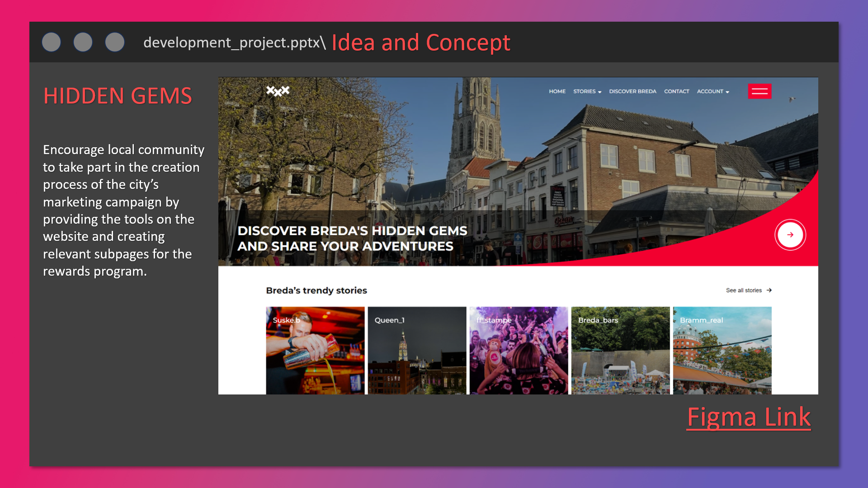The image size is (868, 488).
Task: Open the Figma Link
Action: pos(748,418)
